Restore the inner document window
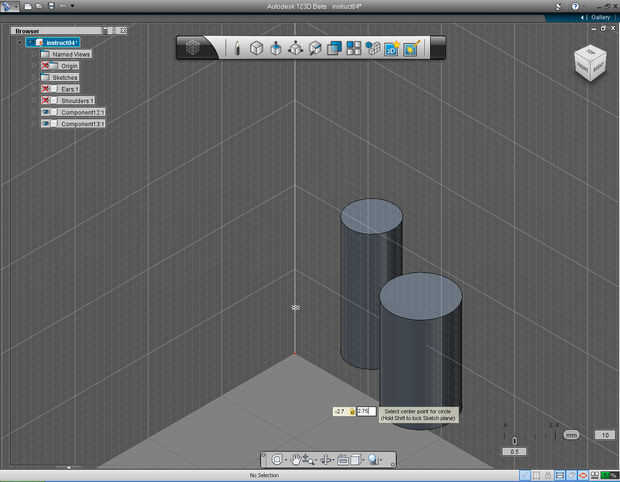This screenshot has width=620, height=482. (603, 28)
